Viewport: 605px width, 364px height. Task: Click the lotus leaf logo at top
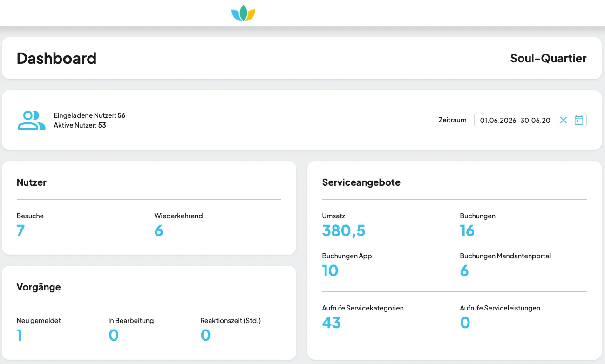(244, 13)
